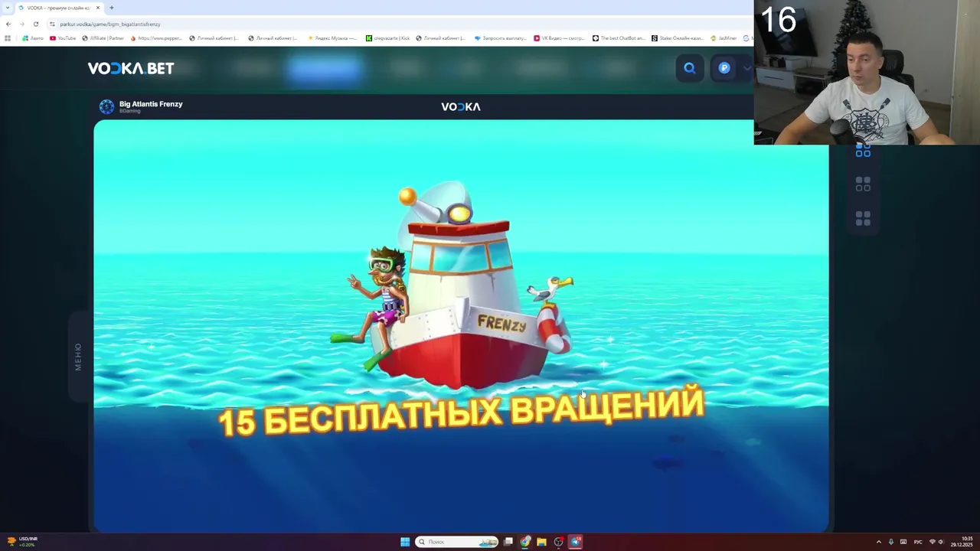Open the site search magnifier icon
Screen dimensions: 980x551
pos(690,68)
